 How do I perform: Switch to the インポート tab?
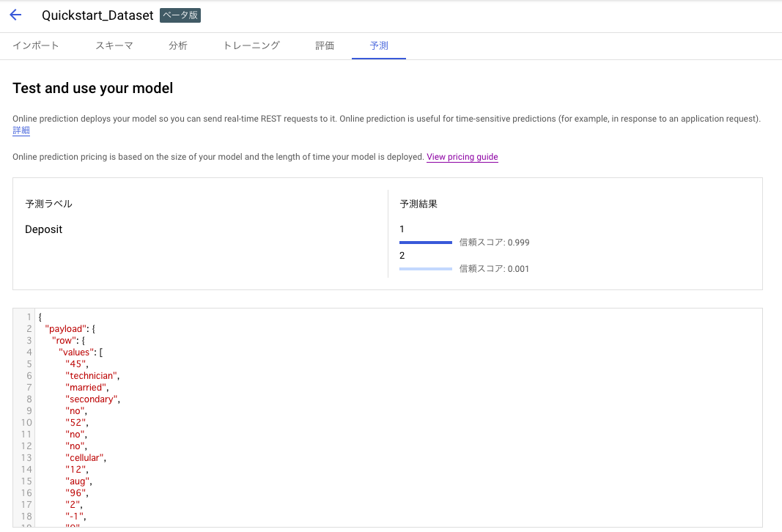(x=36, y=45)
